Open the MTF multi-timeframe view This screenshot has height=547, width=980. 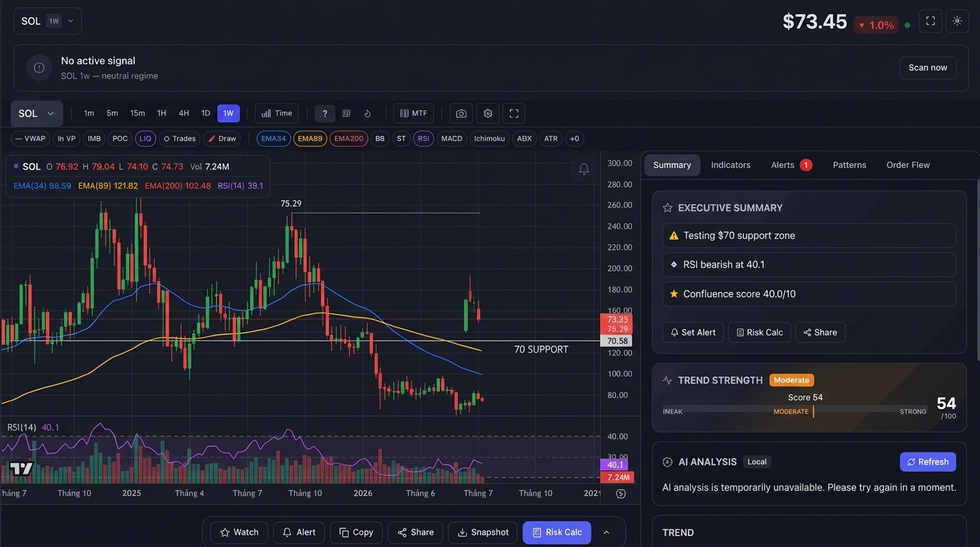point(414,113)
